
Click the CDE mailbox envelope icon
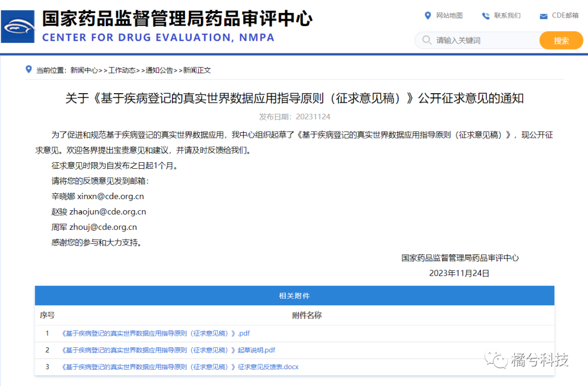543,16
